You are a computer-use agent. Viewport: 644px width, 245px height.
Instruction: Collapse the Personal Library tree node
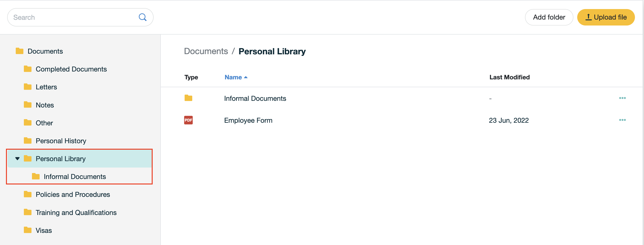[17, 158]
